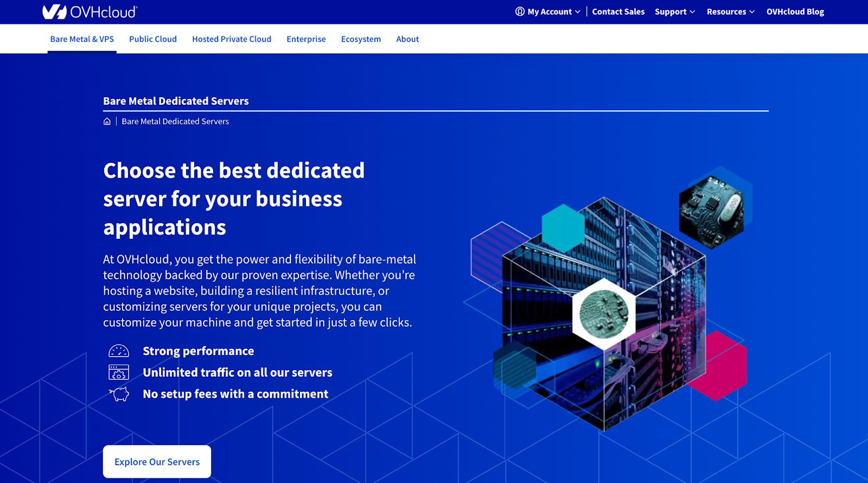
Task: Click the 'Bare Metal Dedicated Servers' section title
Action: pyautogui.click(x=176, y=101)
